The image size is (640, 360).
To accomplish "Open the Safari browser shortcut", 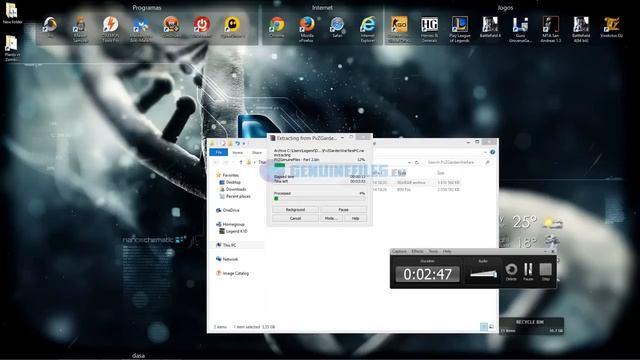I will [x=337, y=28].
